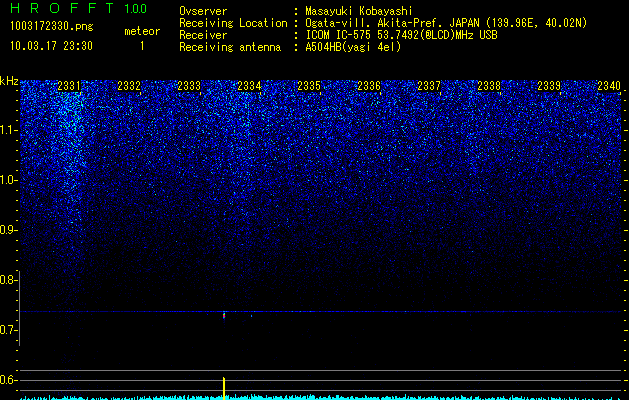
Task: Click the Receiver field label
Action: [x=203, y=35]
